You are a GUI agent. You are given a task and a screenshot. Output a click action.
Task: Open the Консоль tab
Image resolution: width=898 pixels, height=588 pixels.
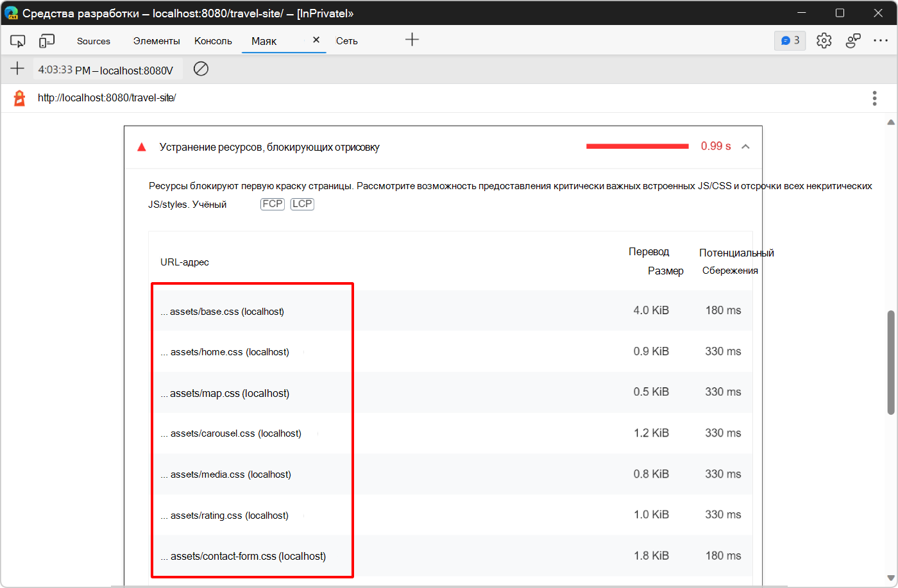[213, 41]
